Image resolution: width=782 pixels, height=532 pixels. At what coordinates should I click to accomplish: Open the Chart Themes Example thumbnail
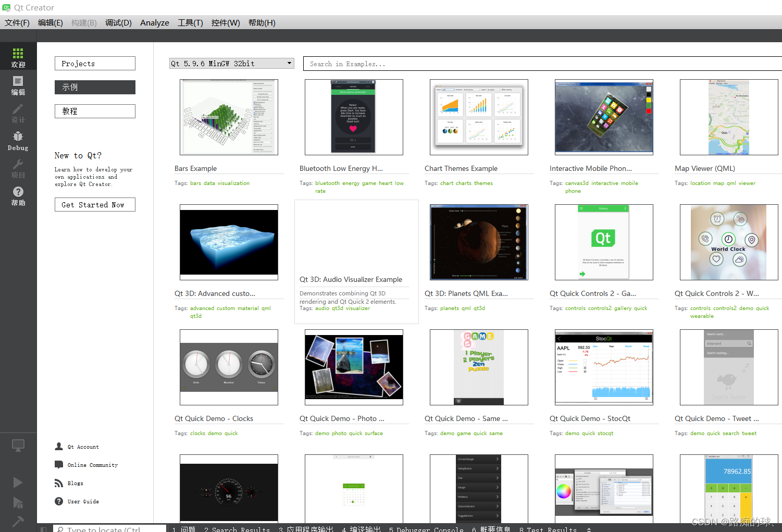pyautogui.click(x=479, y=117)
